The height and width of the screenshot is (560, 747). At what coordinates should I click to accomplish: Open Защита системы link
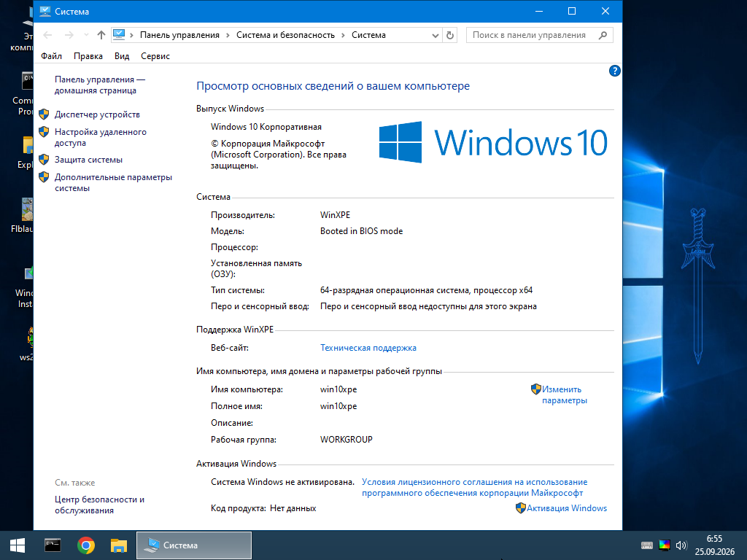coord(88,160)
